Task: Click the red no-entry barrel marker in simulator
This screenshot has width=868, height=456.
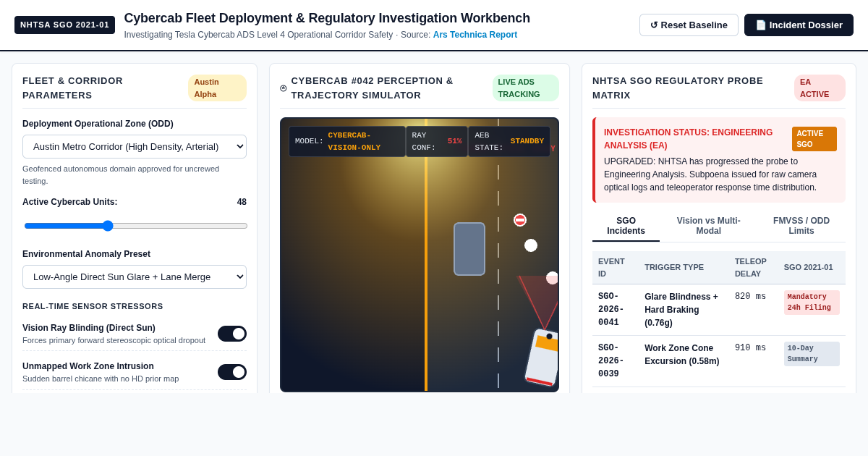Action: pos(520,220)
